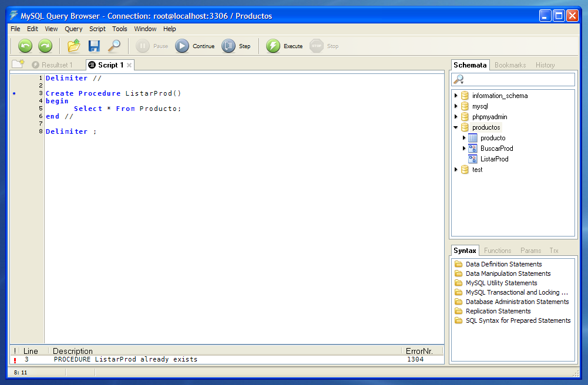Click the ErrorNr. column header
Screen dimensions: 588x385
422,351
